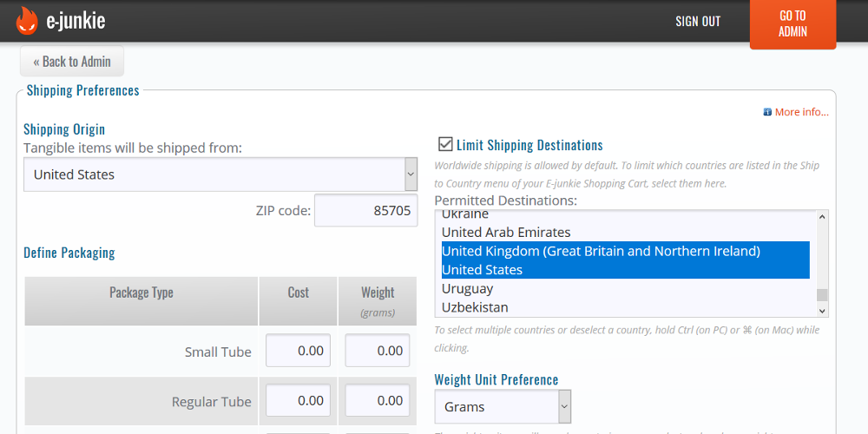
Task: Click the e-junkie flame logo
Action: click(27, 21)
